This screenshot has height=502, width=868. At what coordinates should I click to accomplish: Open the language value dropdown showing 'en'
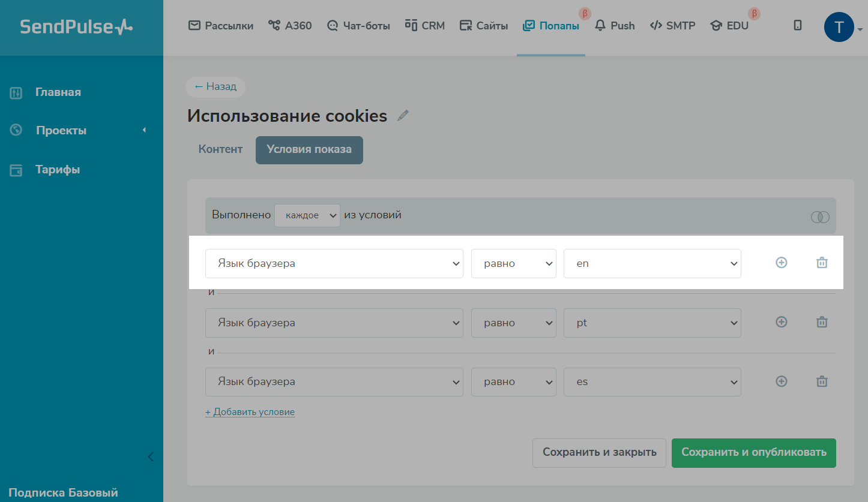[x=652, y=264]
